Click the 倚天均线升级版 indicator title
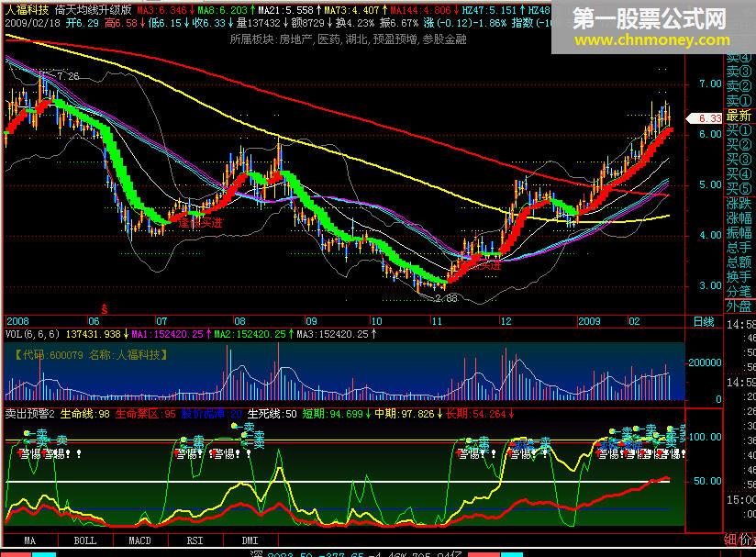This screenshot has width=756, height=557. [x=93, y=10]
